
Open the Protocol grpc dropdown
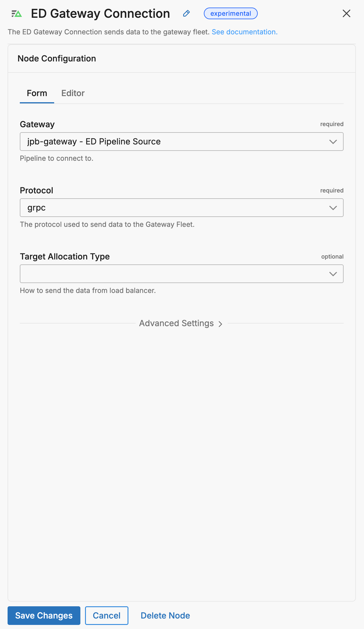(x=182, y=208)
